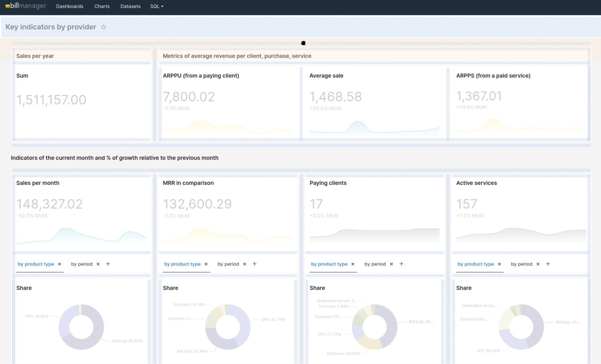Image resolution: width=601 pixels, height=364 pixels.
Task: Click the 'Indicators of the current month' heading
Action: tap(115, 158)
